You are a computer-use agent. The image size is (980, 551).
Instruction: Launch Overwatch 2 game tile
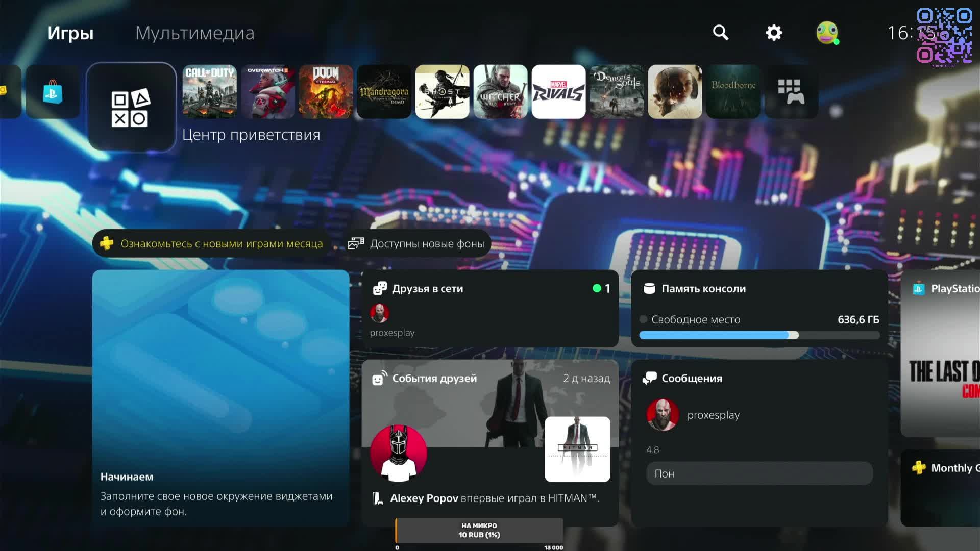(267, 92)
